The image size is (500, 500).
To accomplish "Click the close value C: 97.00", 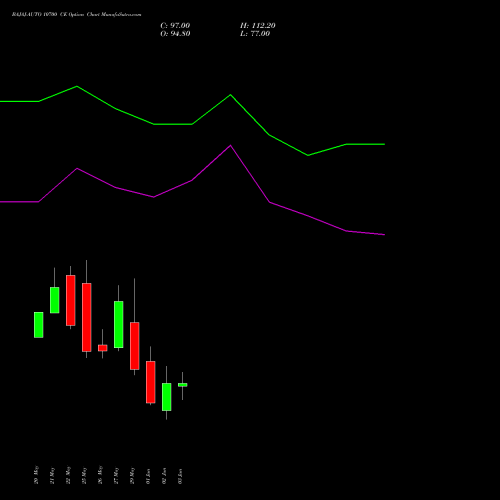I will click(x=175, y=26).
